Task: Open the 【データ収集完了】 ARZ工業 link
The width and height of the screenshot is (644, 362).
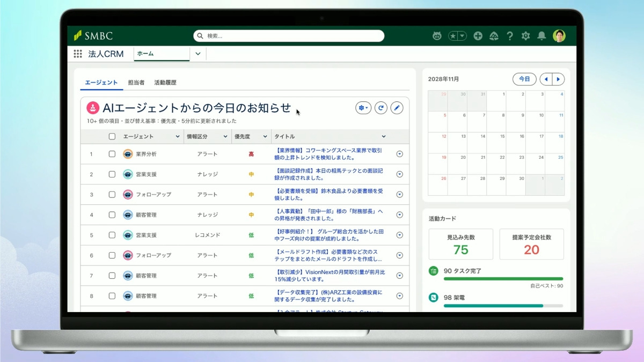Action: (x=328, y=296)
